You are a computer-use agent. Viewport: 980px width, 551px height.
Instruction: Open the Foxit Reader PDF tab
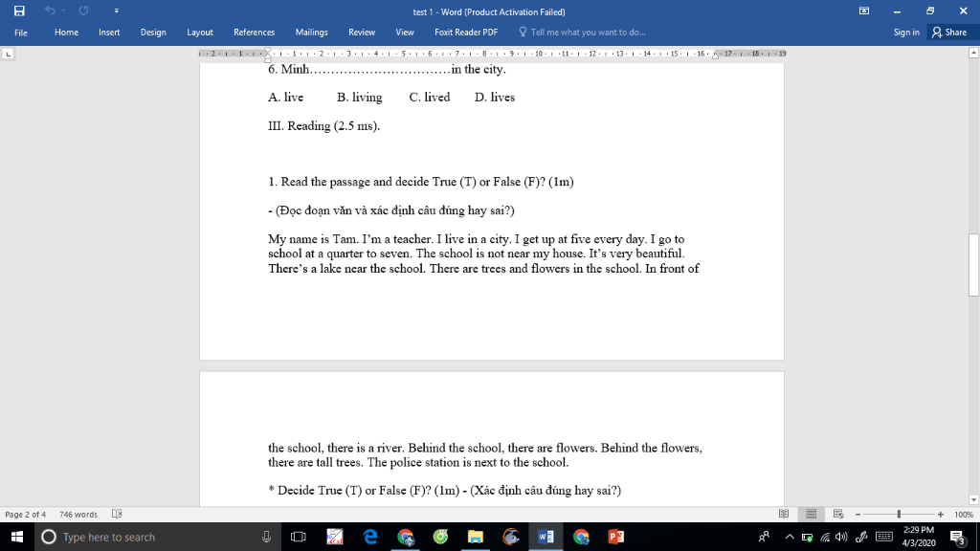466,33
